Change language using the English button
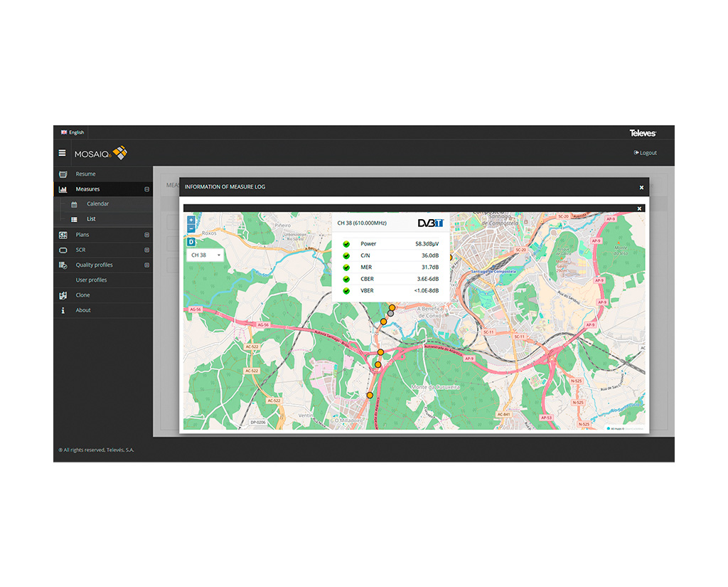This screenshot has width=728, height=587. pos(73,132)
